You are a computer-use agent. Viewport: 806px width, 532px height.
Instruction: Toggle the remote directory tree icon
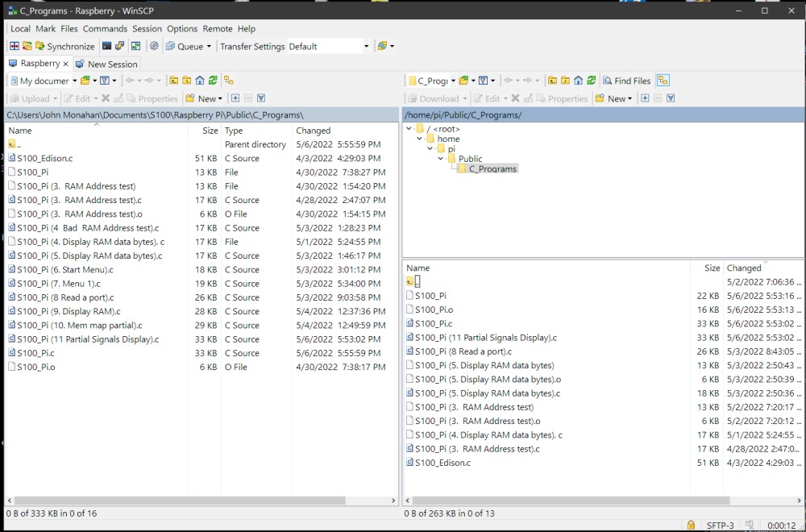[663, 81]
